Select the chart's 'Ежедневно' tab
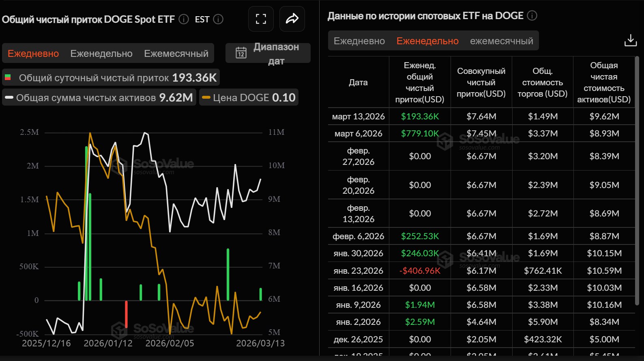The height and width of the screenshot is (361, 644). (x=33, y=54)
